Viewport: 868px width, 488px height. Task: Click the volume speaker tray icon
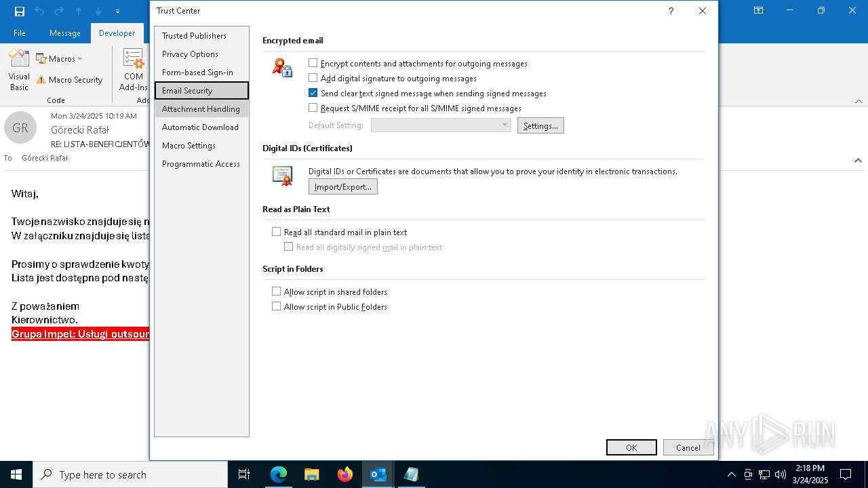point(781,474)
